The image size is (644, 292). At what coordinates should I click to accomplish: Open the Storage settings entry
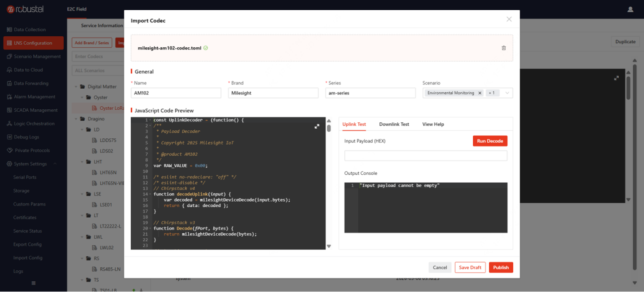(21, 191)
